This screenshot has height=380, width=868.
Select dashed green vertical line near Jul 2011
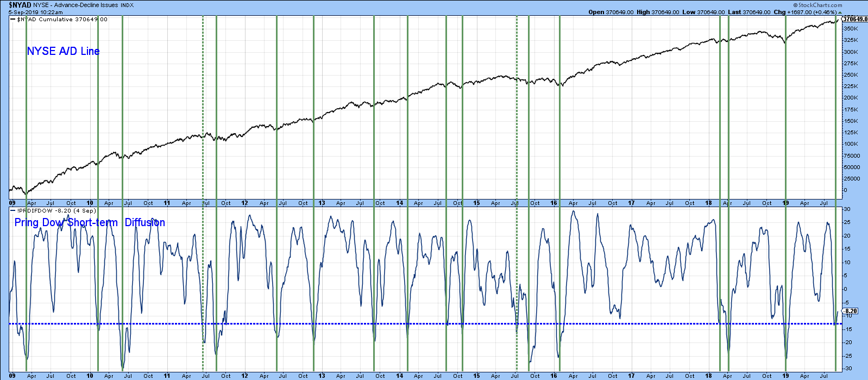[x=203, y=109]
